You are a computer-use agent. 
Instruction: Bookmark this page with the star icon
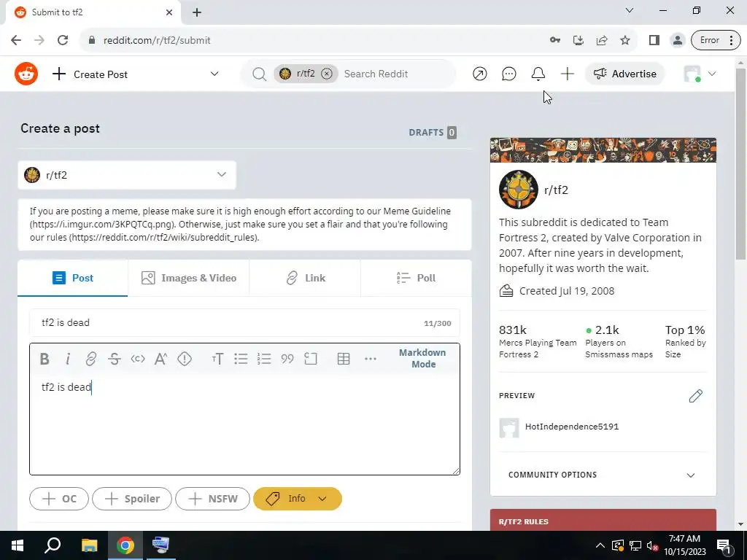coord(625,40)
